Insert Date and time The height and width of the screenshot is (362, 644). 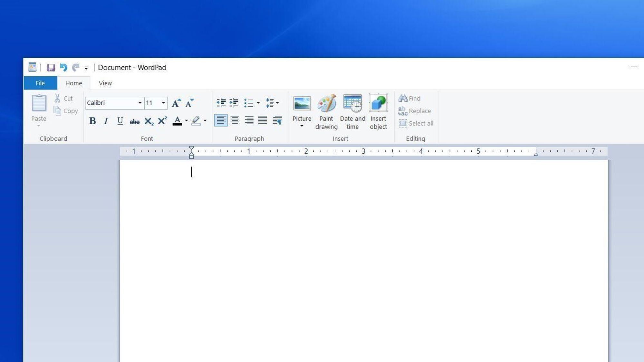tap(352, 112)
